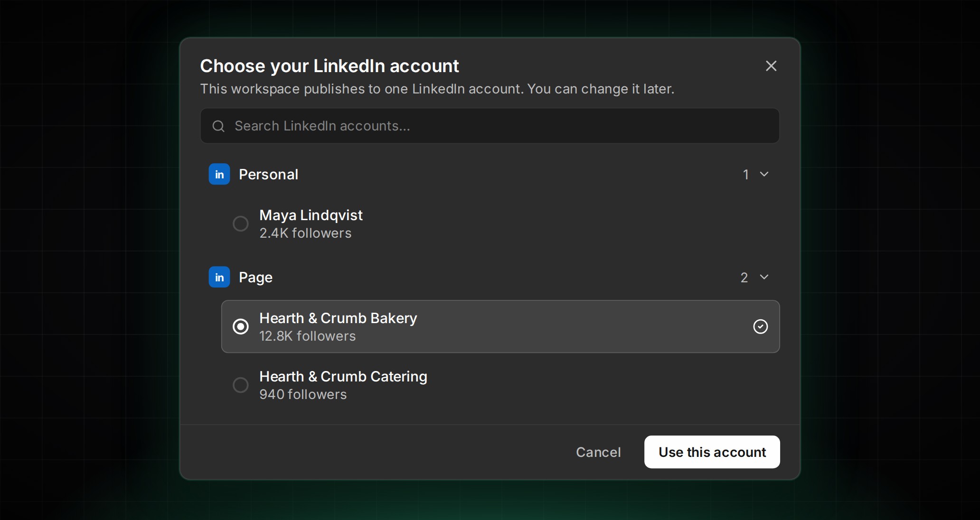Focus the Search LinkedIn accounts field

[x=490, y=126]
